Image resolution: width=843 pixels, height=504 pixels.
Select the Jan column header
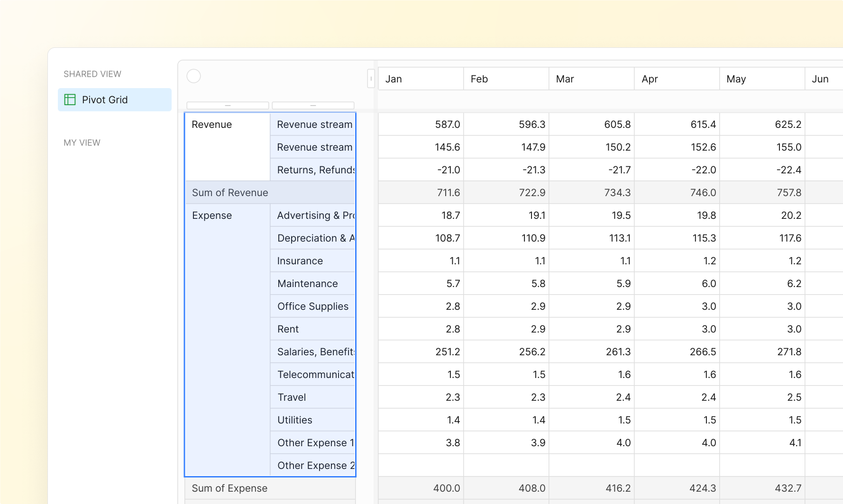pos(421,79)
